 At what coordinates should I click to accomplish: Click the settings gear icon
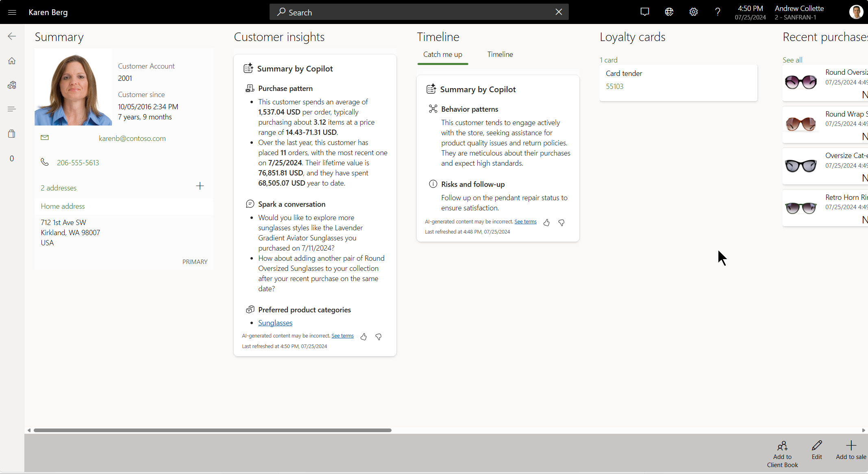pyautogui.click(x=693, y=12)
